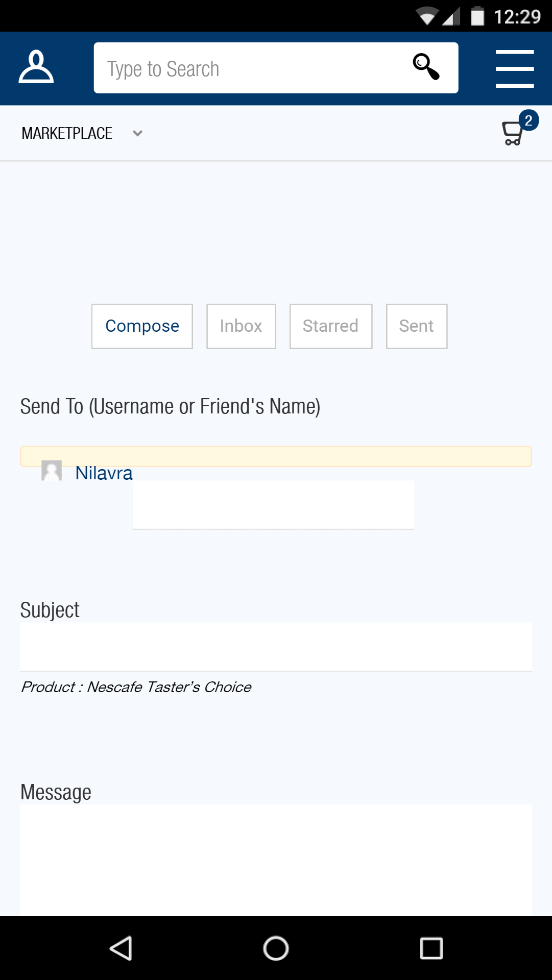Image resolution: width=552 pixels, height=980 pixels.
Task: Open the hamburger menu
Action: coord(514,68)
